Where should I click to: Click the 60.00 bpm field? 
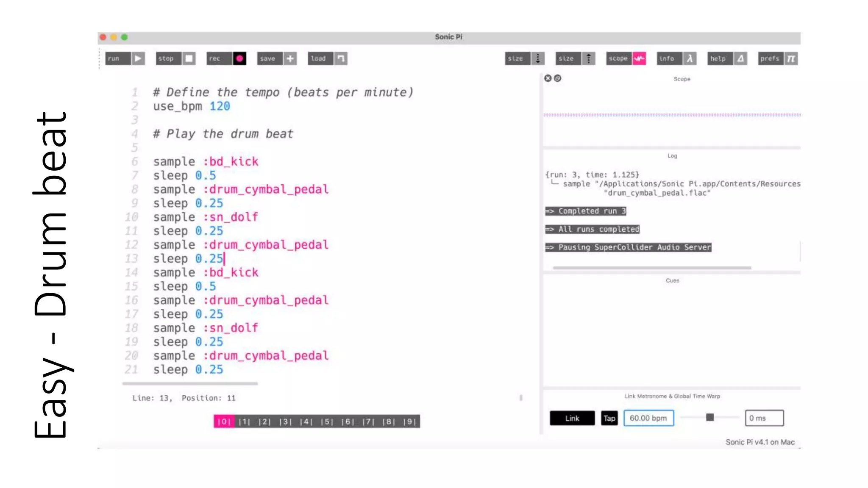648,418
